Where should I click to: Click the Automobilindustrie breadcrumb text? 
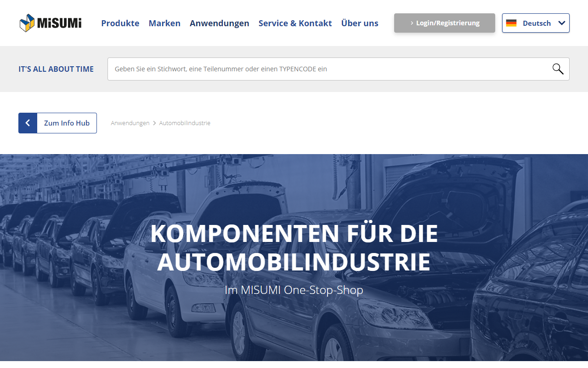pos(185,123)
